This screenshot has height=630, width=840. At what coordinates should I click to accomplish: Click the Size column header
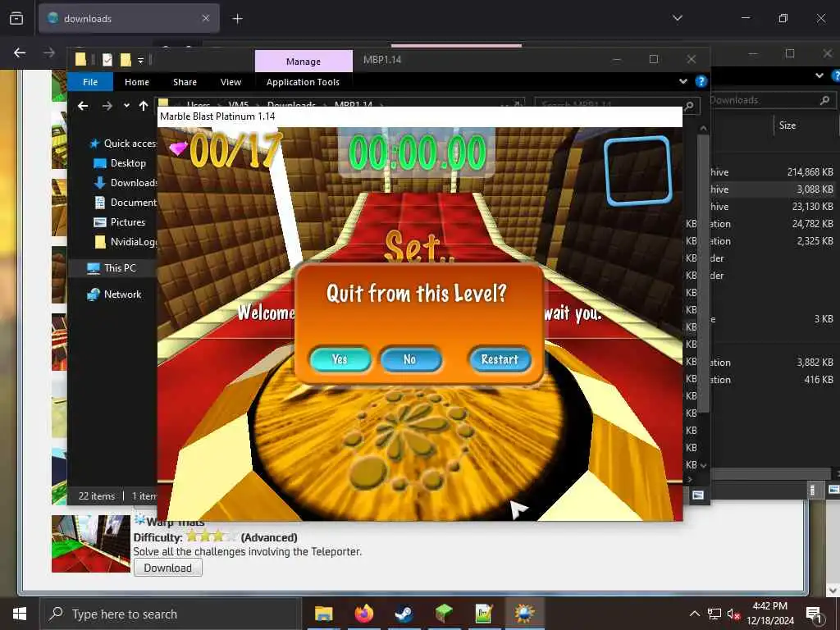(787, 126)
